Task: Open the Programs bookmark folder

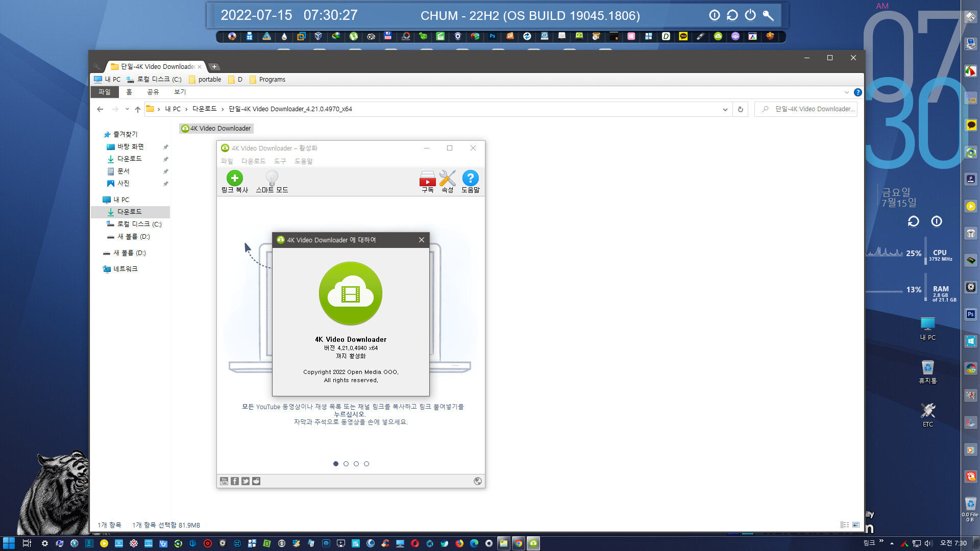Action: pos(267,80)
